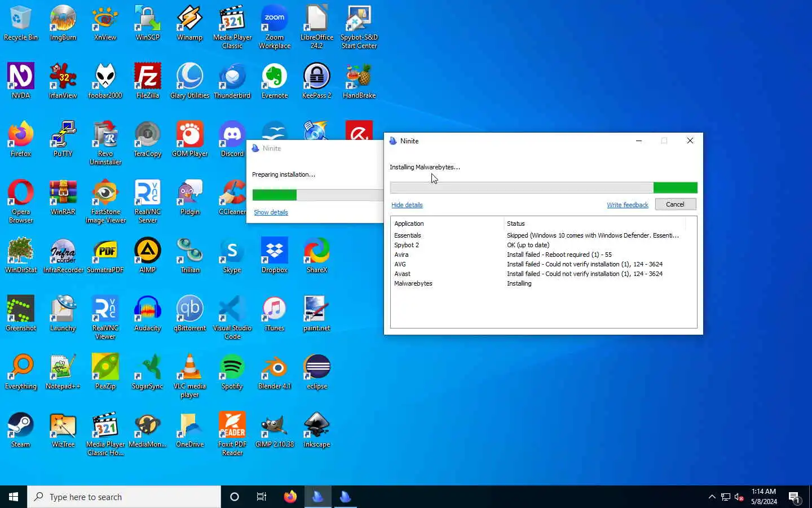Select the SumatraPDF icon
This screenshot has height=508, width=812.
click(x=105, y=256)
